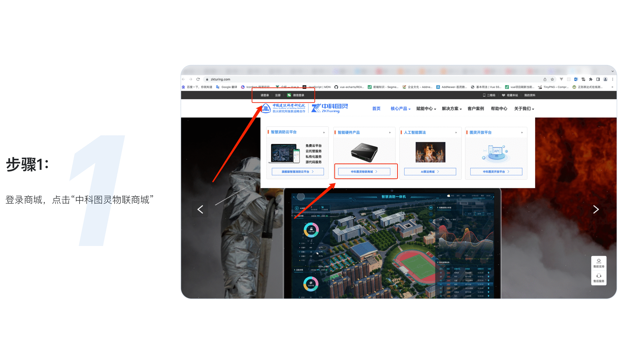Viewport: 622px width, 364px height.
Task: Select 免费云平台 text item
Action: coord(313,146)
